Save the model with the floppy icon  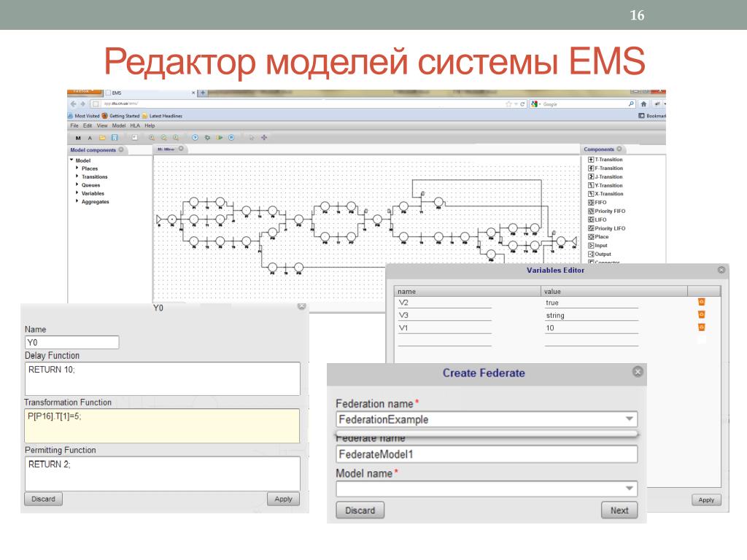pyautogui.click(x=115, y=138)
